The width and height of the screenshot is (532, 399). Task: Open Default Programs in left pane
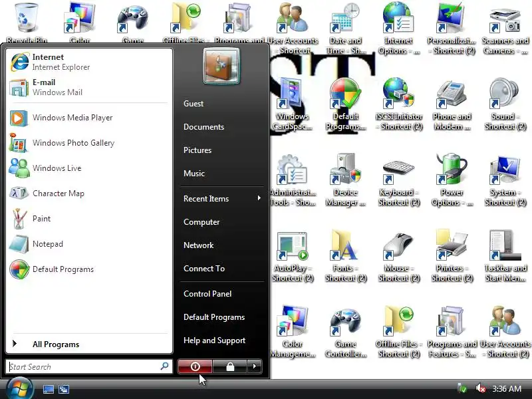click(x=89, y=269)
